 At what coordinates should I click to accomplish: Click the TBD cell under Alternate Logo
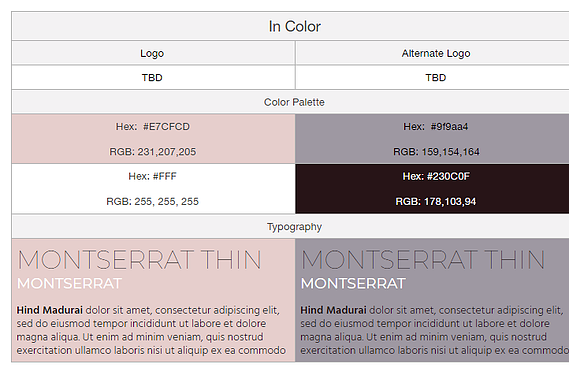coord(432,78)
